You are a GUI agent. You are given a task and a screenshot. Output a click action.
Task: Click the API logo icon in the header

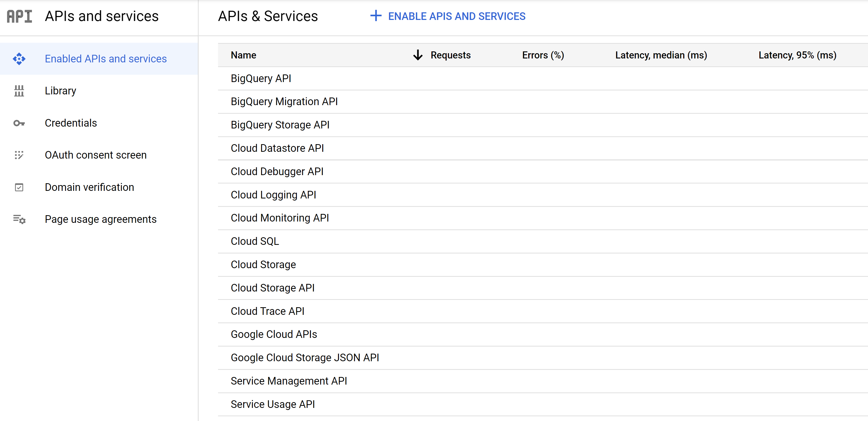click(x=19, y=16)
